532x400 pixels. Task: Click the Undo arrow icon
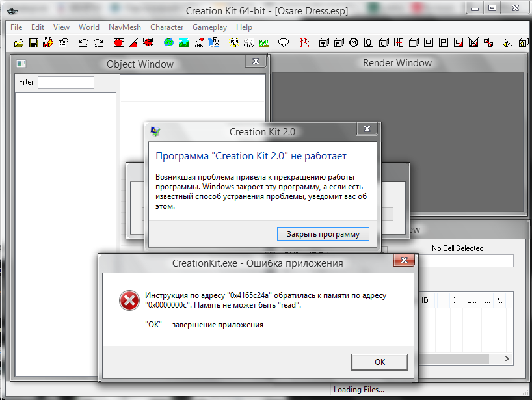[x=83, y=43]
